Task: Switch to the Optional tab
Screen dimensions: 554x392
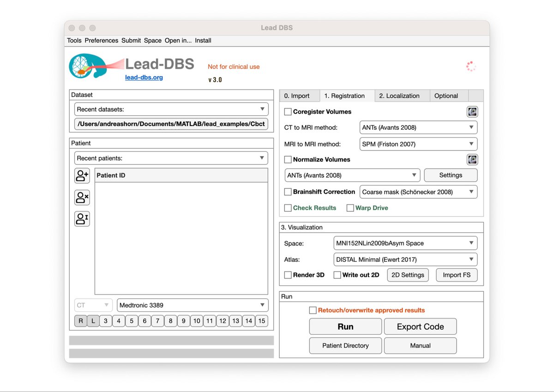Action: click(449, 96)
